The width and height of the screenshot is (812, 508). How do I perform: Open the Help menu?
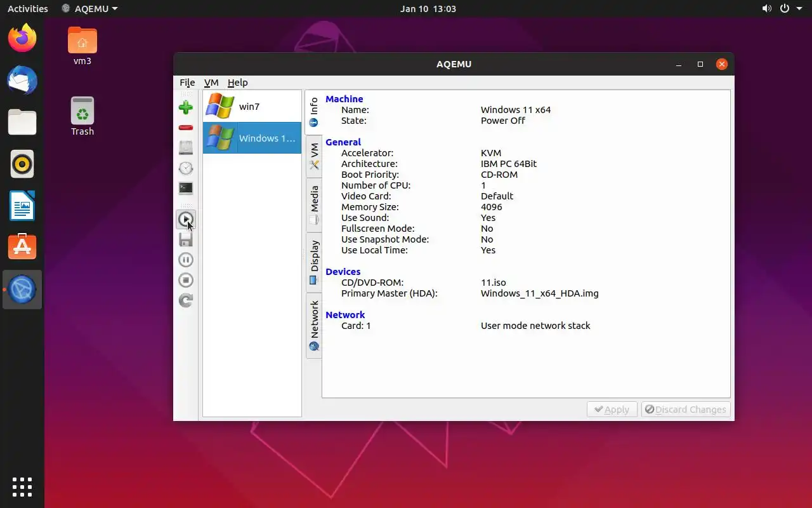click(x=238, y=83)
